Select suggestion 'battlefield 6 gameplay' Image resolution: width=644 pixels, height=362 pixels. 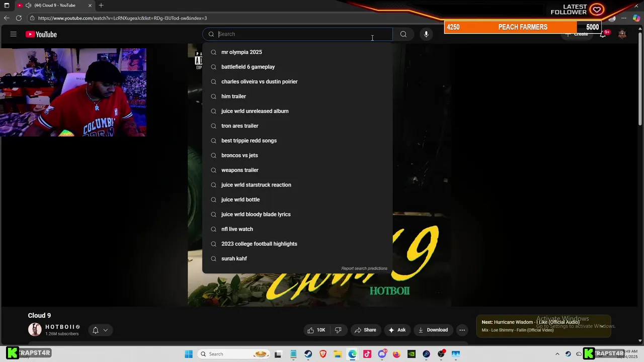[x=297, y=67]
